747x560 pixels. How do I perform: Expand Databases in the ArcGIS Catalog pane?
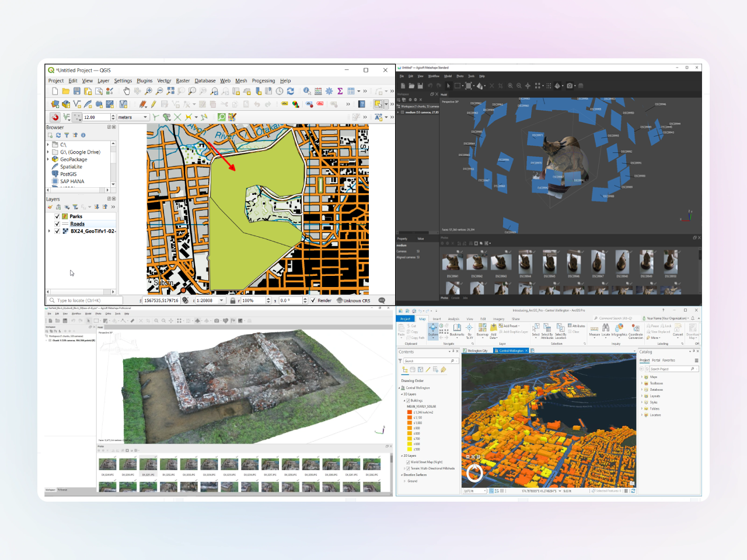641,390
